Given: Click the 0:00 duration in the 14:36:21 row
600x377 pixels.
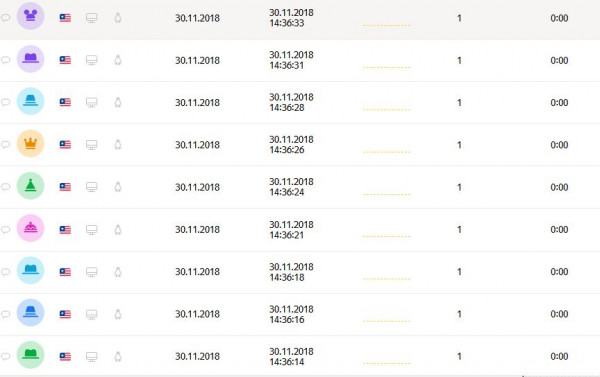Looking at the screenshot, I should pos(559,229).
